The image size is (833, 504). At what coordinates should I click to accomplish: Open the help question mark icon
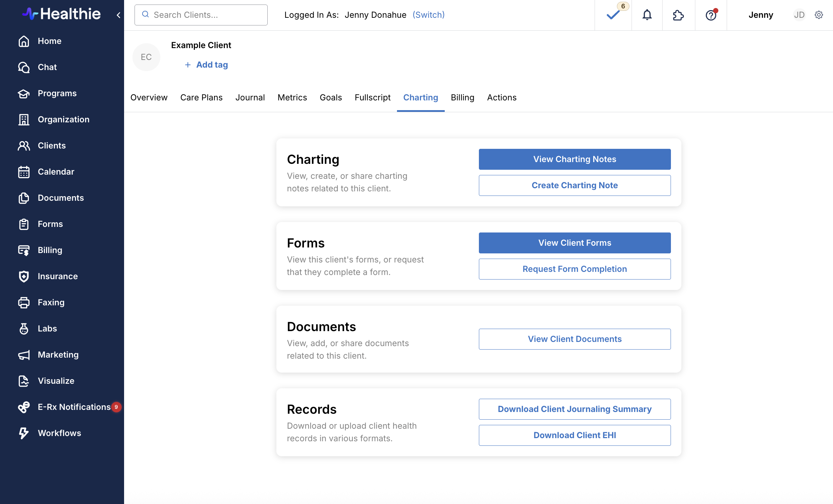point(711,15)
